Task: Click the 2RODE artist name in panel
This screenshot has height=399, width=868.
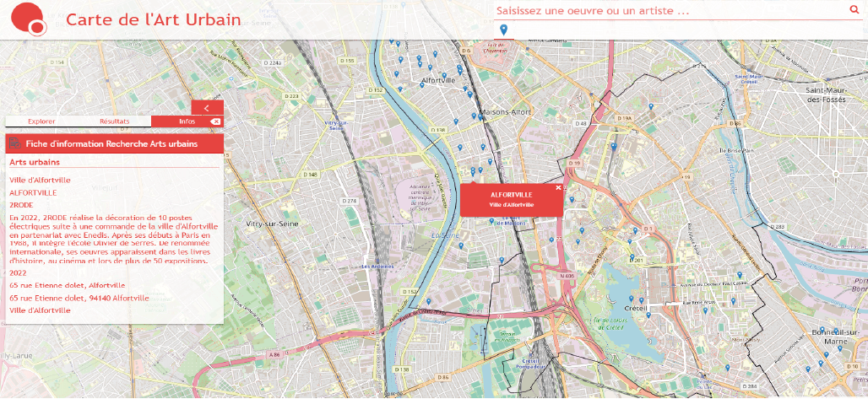Action: pyautogui.click(x=22, y=205)
